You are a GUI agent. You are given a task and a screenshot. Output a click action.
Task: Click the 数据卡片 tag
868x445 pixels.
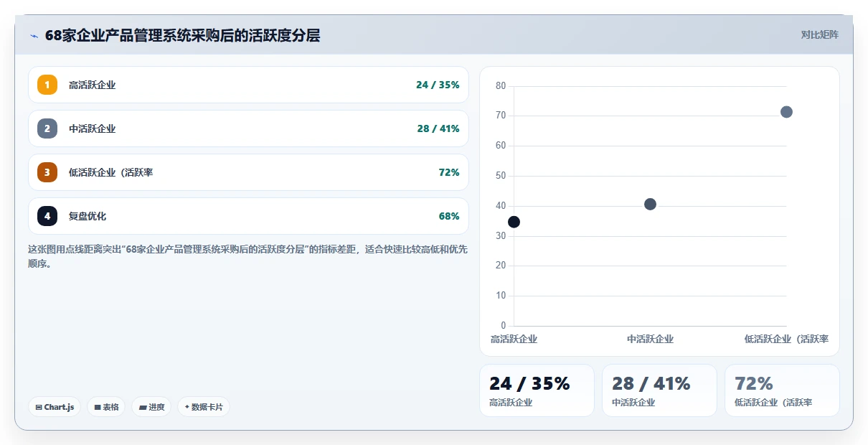(x=204, y=407)
